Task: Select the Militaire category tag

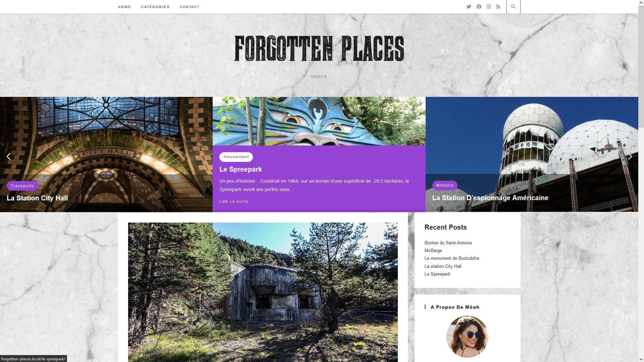Action: (x=445, y=185)
